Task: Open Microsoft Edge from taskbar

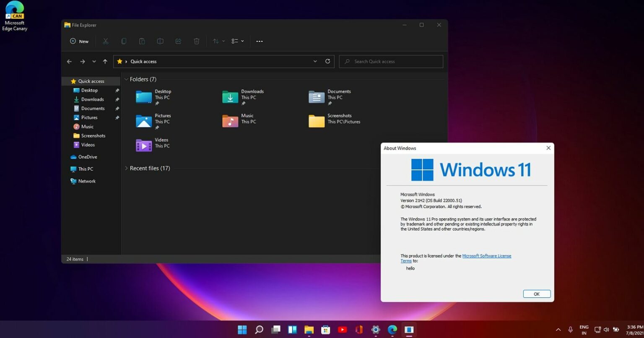Action: click(392, 330)
